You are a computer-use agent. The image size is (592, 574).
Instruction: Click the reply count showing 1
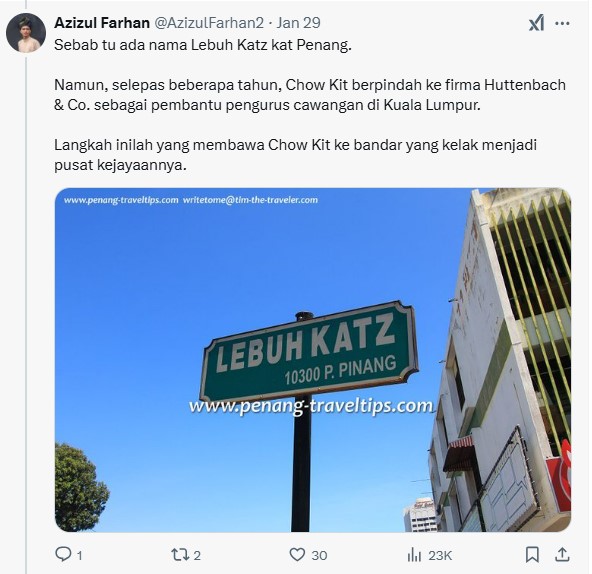pos(79,555)
